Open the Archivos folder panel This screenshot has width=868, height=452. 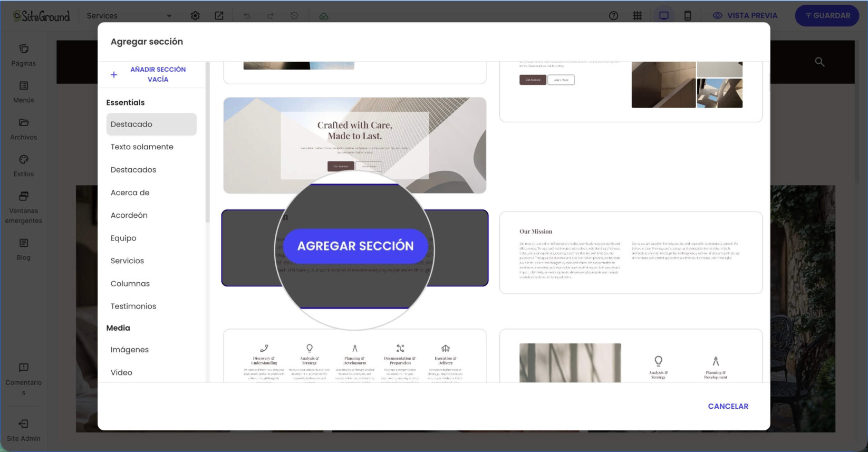24,129
